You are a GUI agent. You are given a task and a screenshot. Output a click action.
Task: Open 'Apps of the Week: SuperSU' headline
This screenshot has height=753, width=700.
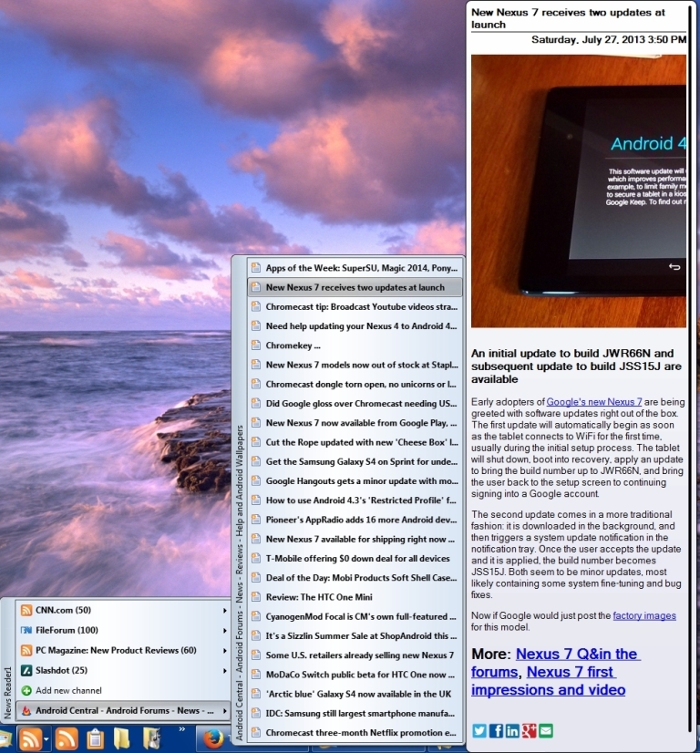355,268
